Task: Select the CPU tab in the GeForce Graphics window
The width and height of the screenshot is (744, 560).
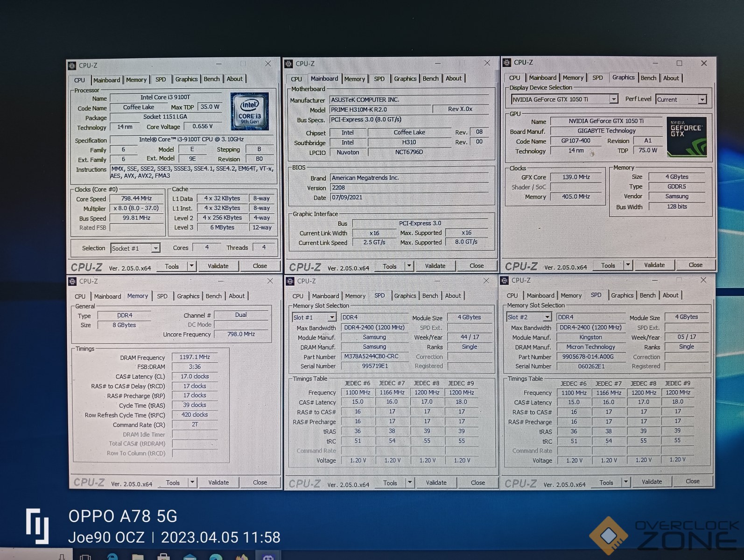Action: (x=515, y=78)
